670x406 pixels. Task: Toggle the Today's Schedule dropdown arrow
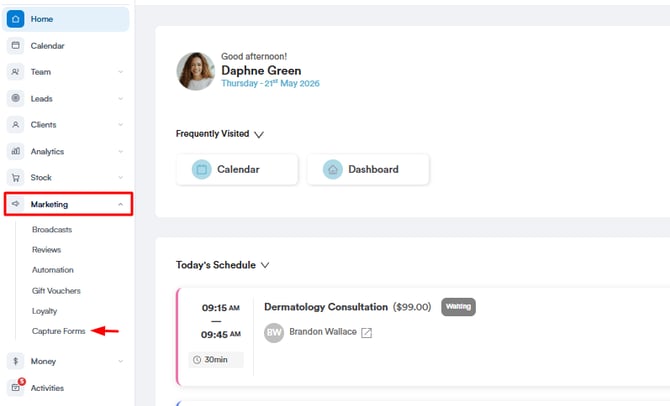(x=265, y=265)
